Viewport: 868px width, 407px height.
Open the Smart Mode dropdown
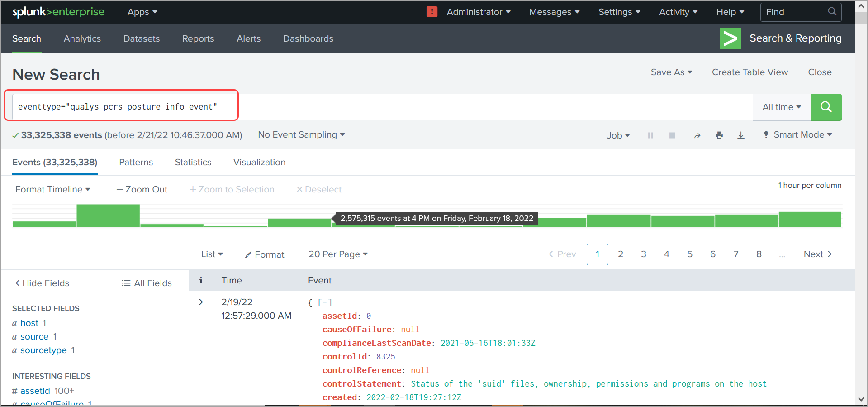tap(798, 135)
